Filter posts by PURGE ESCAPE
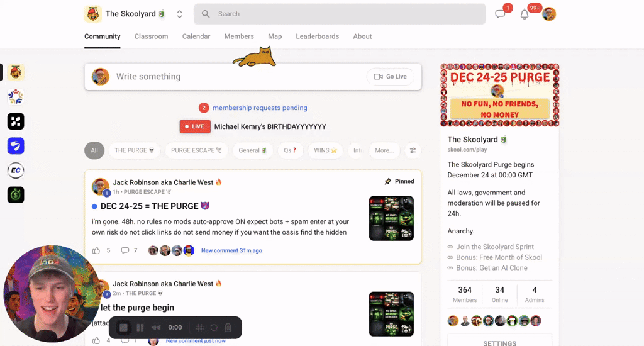The image size is (644, 346). [196, 150]
